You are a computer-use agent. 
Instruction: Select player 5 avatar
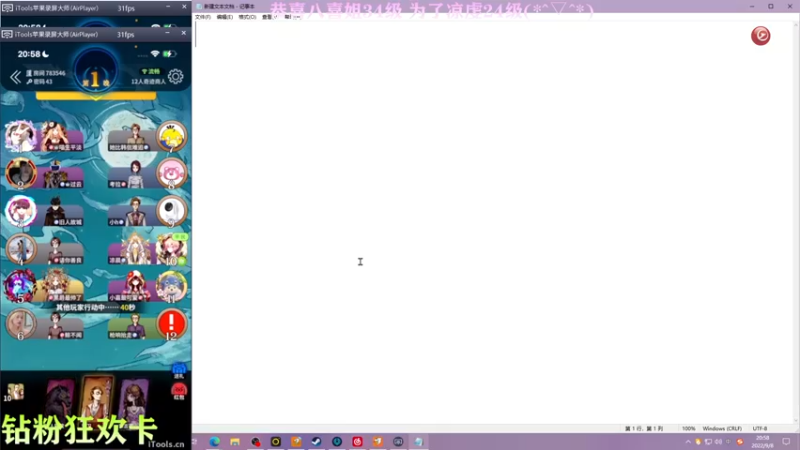tap(20, 286)
